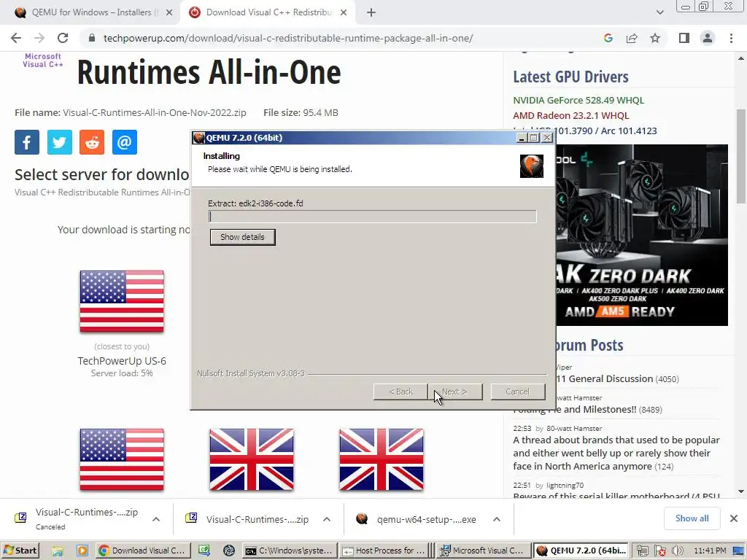Open thread about once-popular brands

click(616, 453)
